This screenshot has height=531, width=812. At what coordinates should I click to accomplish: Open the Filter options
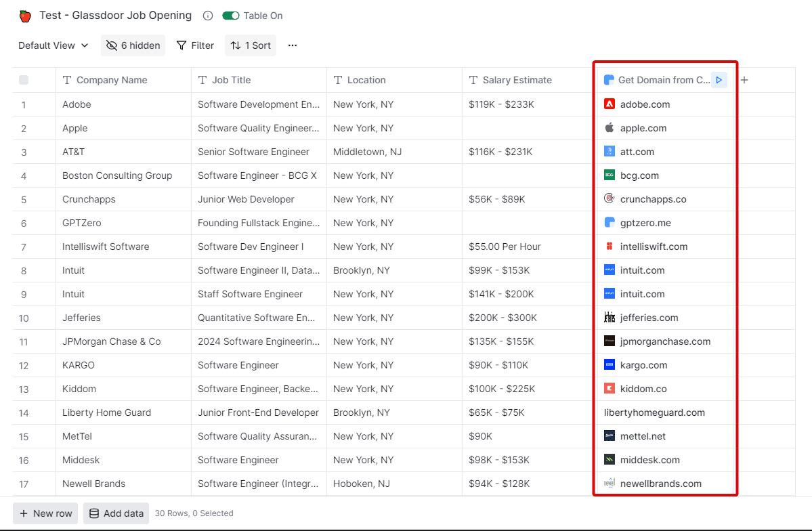(x=195, y=45)
